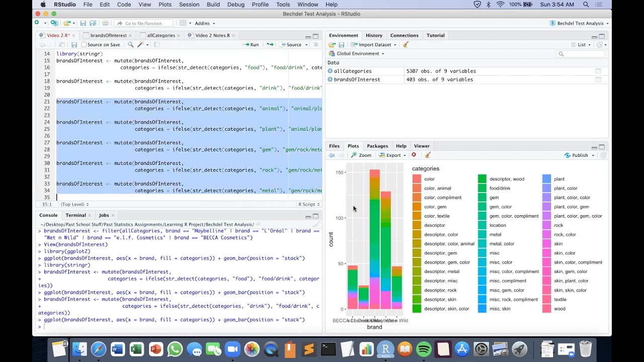644x362 pixels.
Task: Clear environment objects with broom icon
Action: pyautogui.click(x=406, y=45)
